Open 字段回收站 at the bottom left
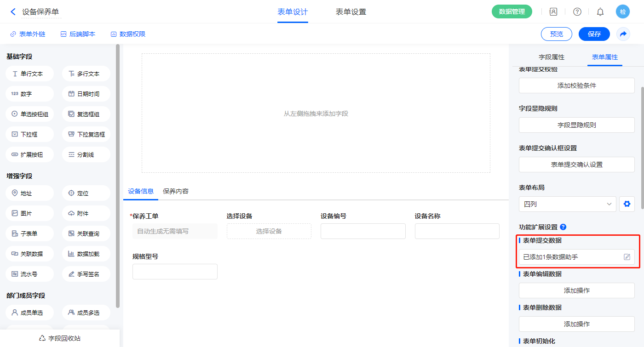 60,338
